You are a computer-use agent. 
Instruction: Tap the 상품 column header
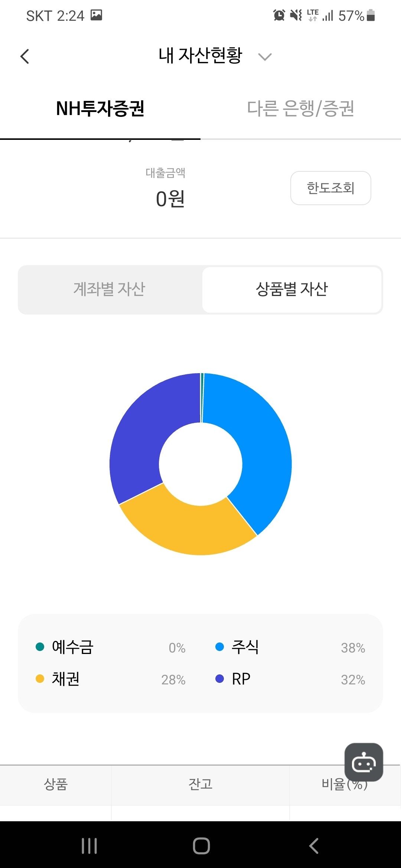[x=56, y=785]
